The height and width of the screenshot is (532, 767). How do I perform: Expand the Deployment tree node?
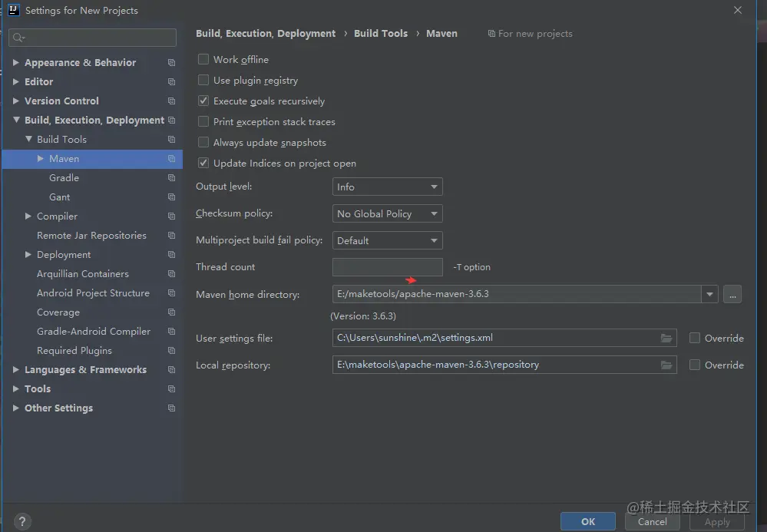(x=28, y=254)
